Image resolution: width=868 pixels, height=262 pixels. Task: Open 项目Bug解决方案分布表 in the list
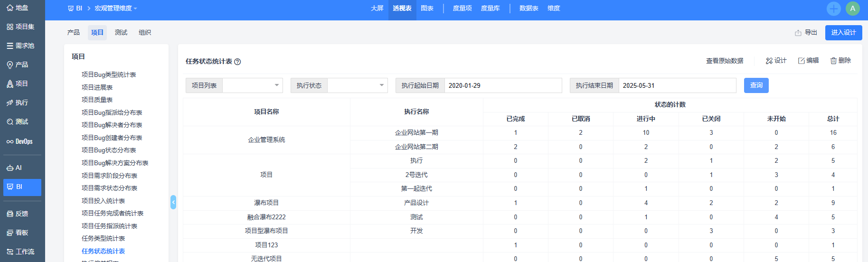[115, 163]
